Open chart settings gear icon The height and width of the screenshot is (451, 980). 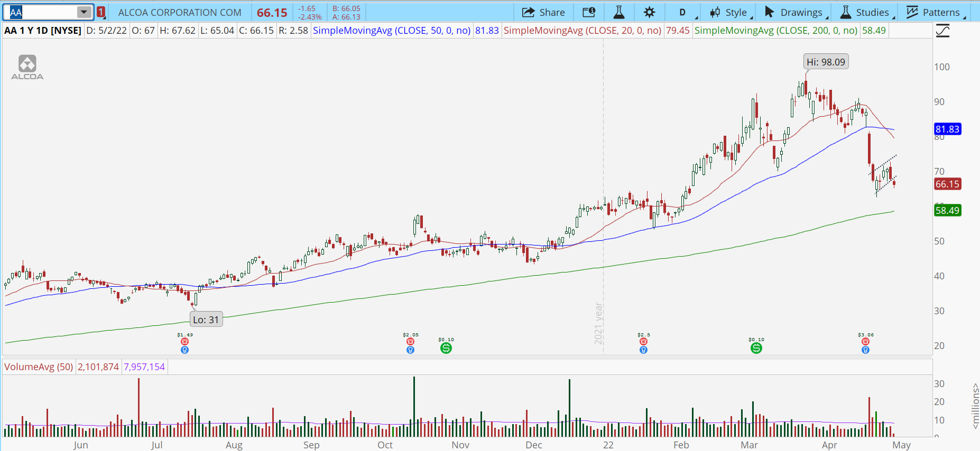point(649,12)
